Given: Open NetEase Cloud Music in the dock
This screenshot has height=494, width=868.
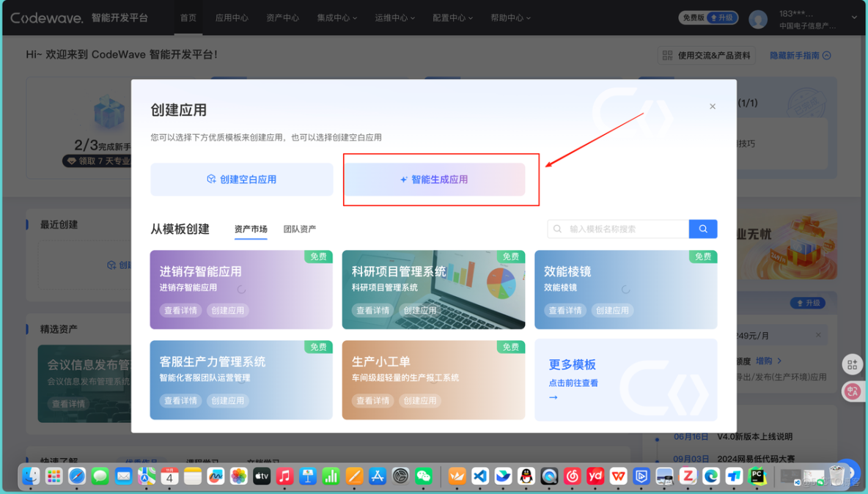Looking at the screenshot, I should click(x=572, y=476).
